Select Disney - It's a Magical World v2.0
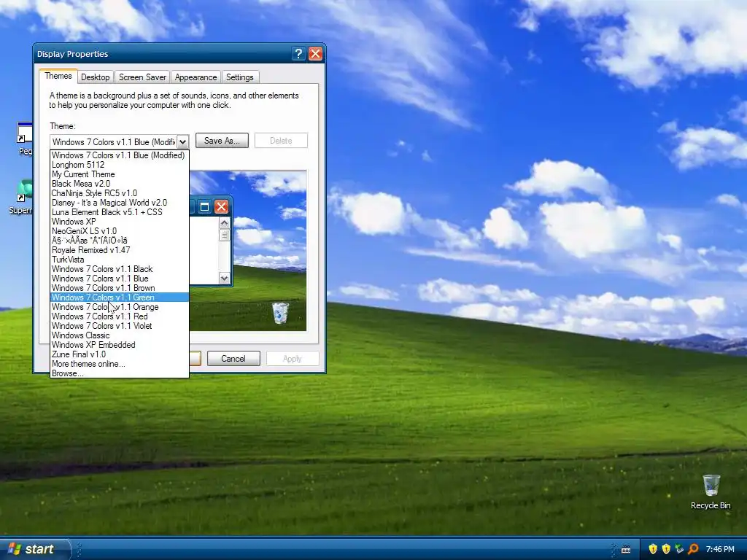Image resolution: width=747 pixels, height=560 pixels. 120,203
